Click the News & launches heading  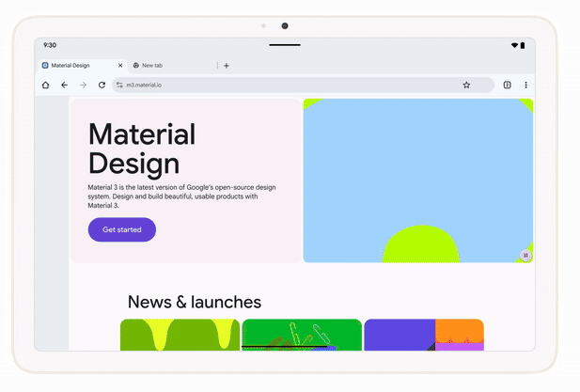195,302
